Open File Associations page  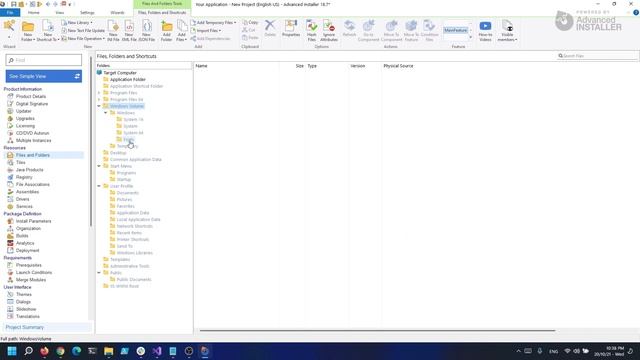(x=32, y=184)
